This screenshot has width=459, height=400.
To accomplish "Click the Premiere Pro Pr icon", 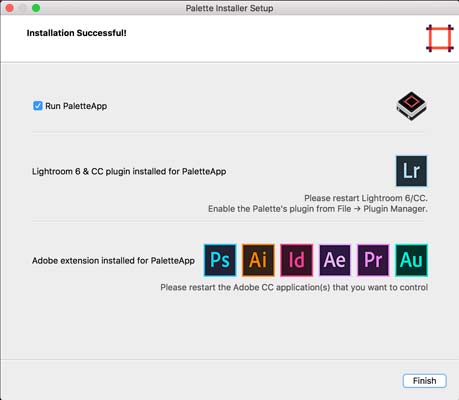I will click(x=373, y=260).
